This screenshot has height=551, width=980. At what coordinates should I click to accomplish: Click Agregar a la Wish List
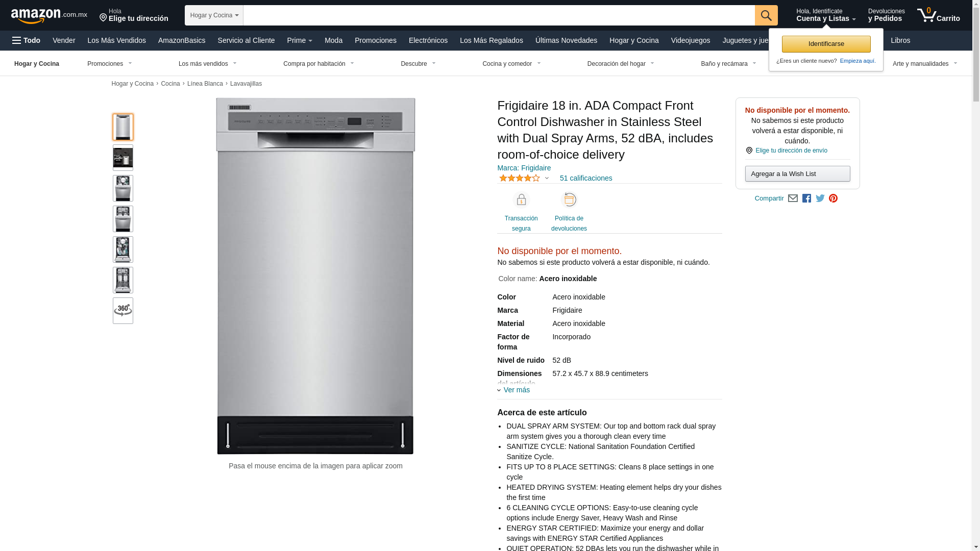pos(798,174)
